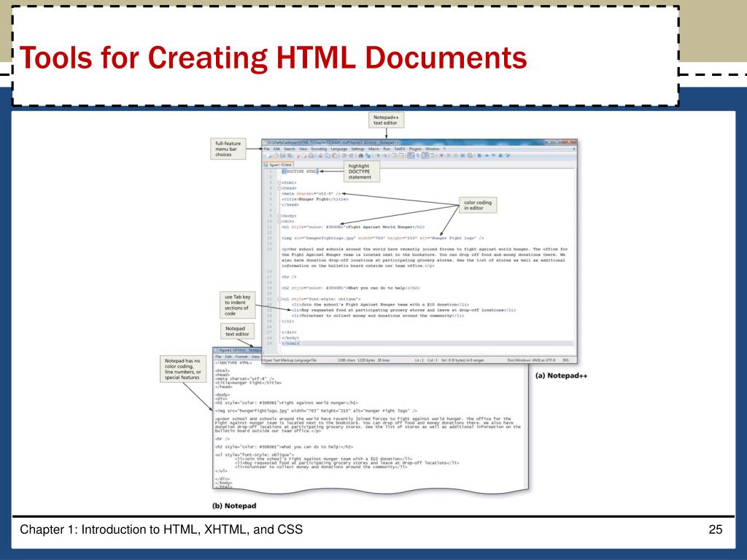
Task: Toggle Show All Characters in toolbar
Action: click(417, 155)
